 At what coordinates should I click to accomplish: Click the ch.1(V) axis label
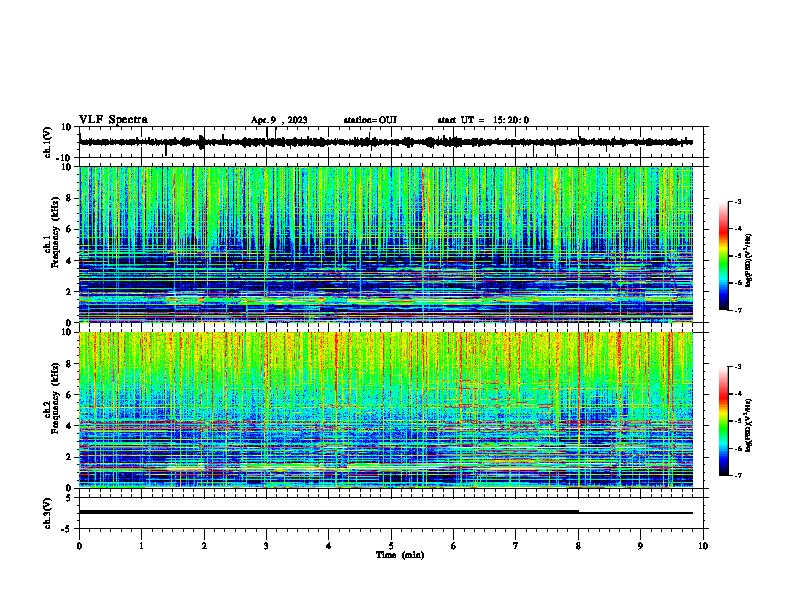(x=48, y=142)
